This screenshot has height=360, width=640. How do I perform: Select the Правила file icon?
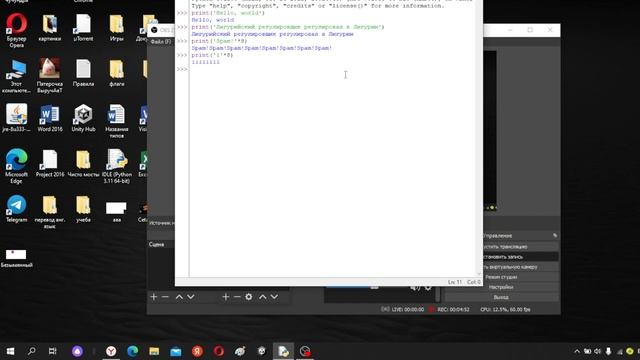point(83,73)
